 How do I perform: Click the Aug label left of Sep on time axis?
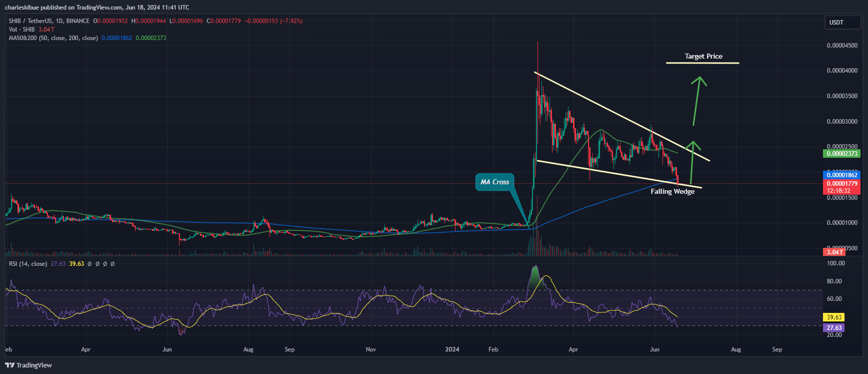(x=248, y=349)
